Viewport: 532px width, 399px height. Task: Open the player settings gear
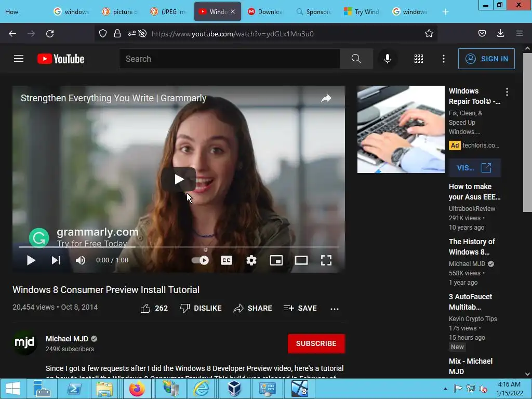251,260
